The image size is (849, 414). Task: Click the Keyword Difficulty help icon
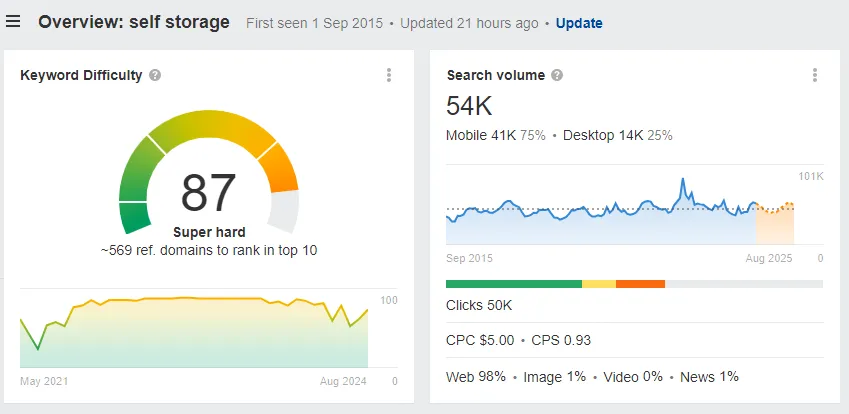155,75
